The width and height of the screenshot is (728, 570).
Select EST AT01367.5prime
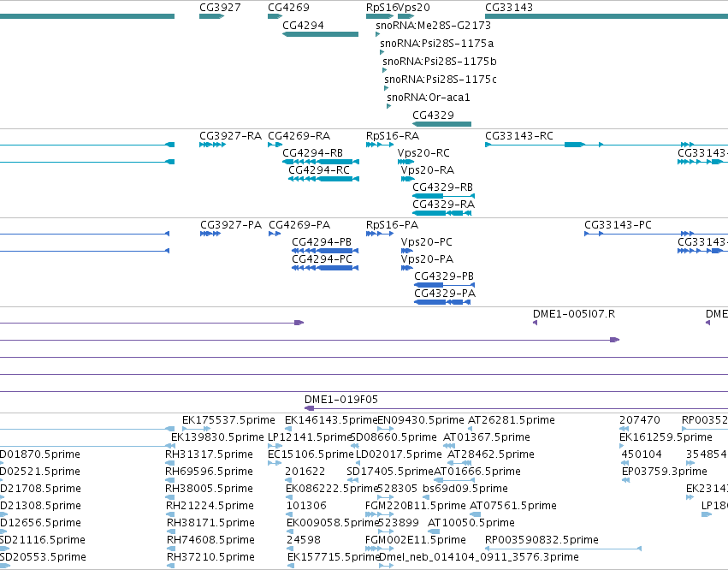(487, 437)
